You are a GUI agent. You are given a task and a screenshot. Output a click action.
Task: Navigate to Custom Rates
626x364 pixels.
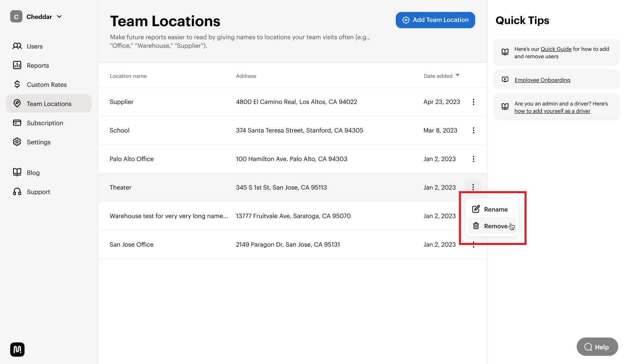[x=49, y=84]
